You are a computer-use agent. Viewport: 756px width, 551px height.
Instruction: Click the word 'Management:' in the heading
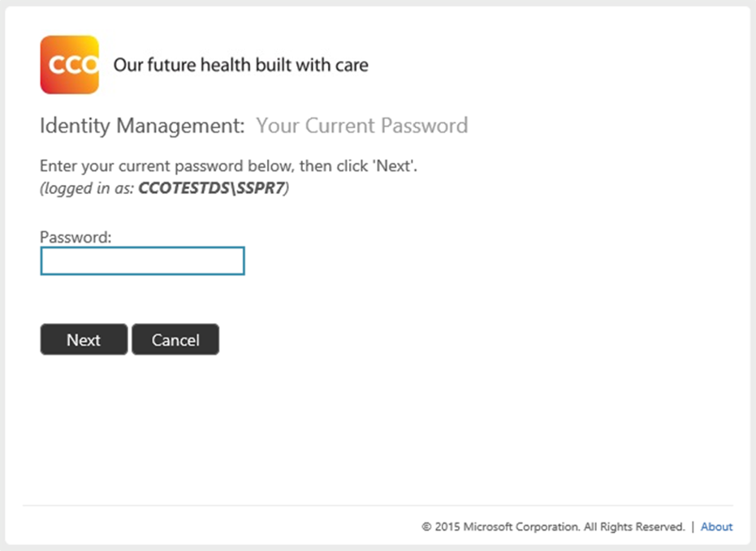point(181,126)
